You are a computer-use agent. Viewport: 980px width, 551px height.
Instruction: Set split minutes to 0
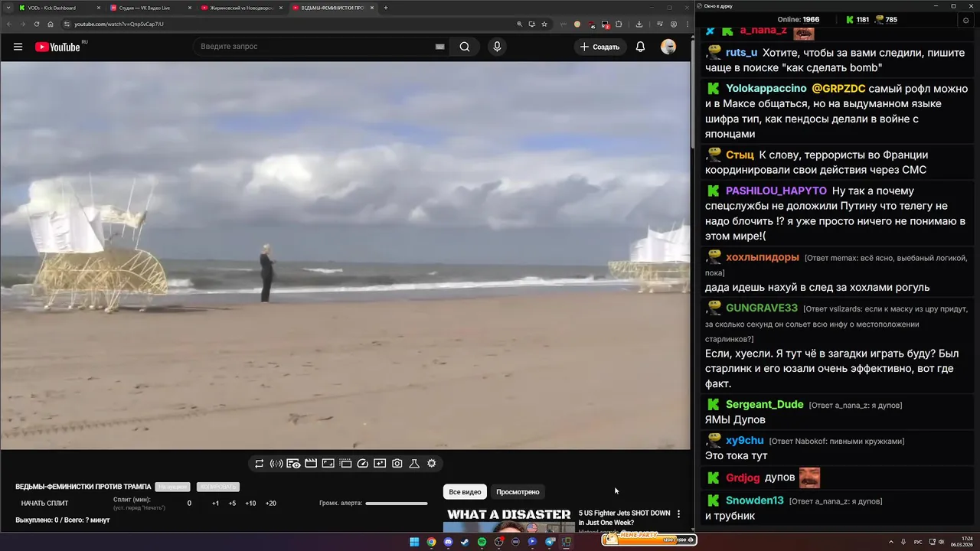(x=189, y=504)
